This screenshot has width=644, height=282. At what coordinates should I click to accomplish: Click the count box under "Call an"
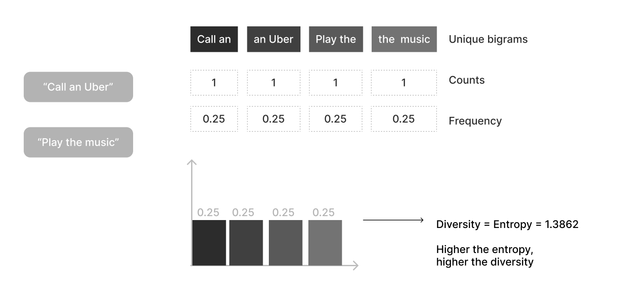click(x=214, y=83)
